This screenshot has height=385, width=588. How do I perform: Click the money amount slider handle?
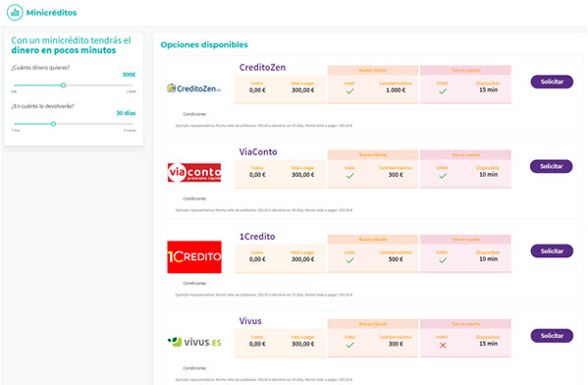(64, 85)
